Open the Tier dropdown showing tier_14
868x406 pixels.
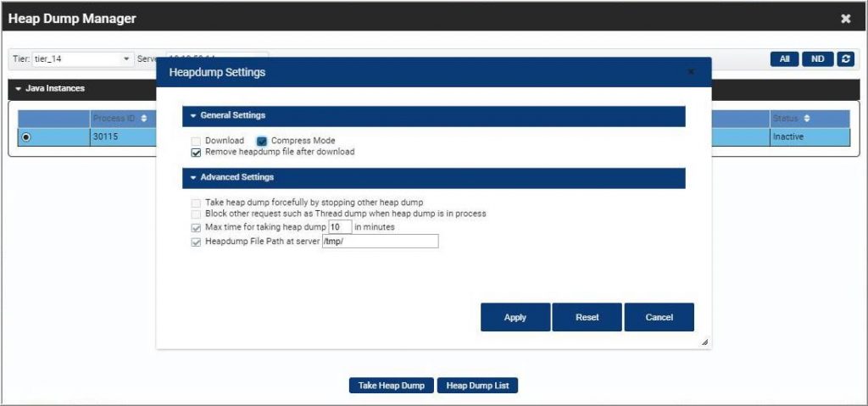coord(82,59)
